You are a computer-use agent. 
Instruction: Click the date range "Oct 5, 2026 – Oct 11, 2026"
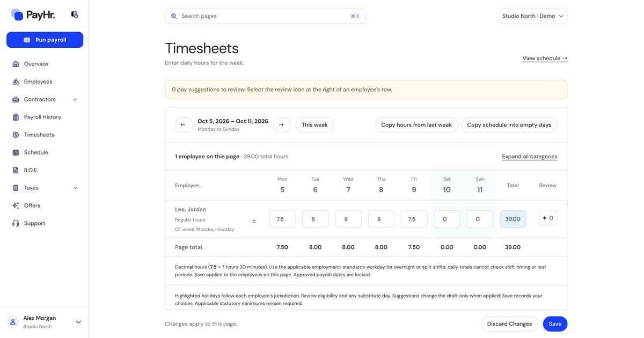pyautogui.click(x=233, y=121)
